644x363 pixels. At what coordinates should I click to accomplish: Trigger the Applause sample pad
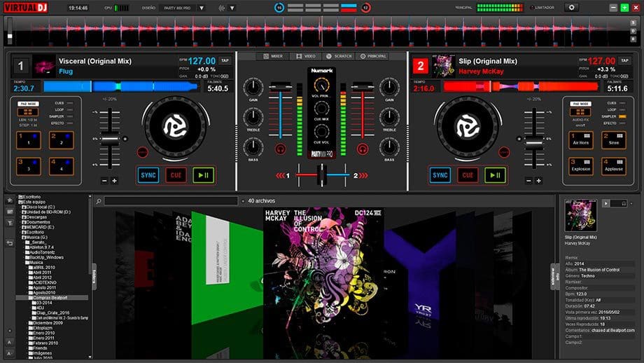point(614,167)
